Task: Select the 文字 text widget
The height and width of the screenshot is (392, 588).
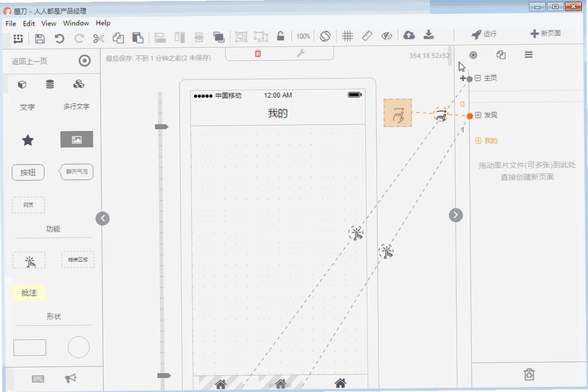Action: tap(27, 107)
